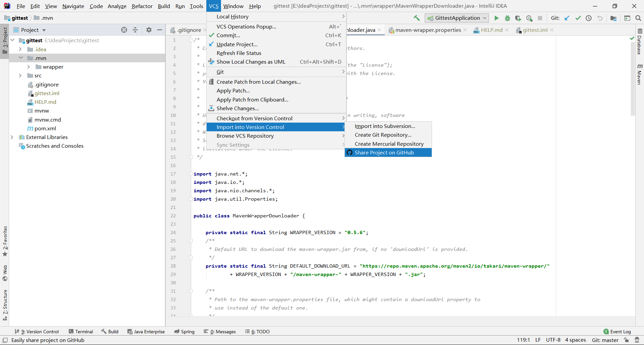Collapse the gittest root project node
This screenshot has height=345, width=644.
point(12,40)
